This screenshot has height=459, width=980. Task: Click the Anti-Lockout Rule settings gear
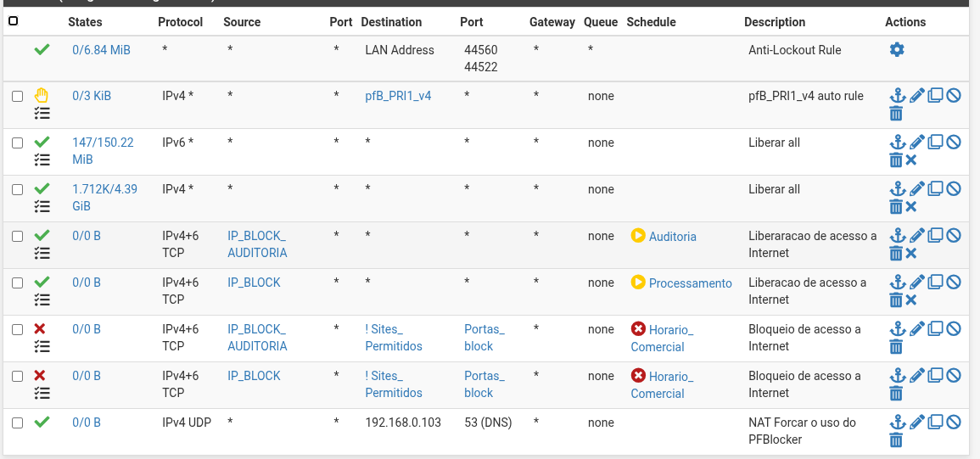[x=897, y=50]
